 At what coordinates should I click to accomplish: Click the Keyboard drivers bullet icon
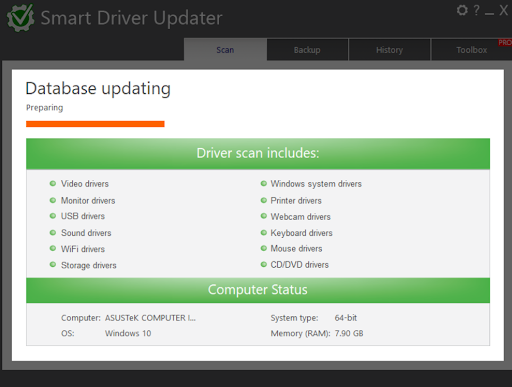pyautogui.click(x=264, y=232)
